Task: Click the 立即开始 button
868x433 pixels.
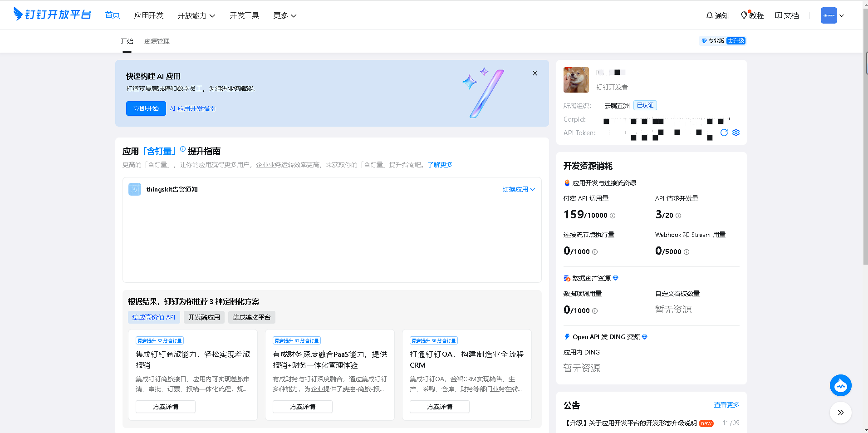Action: click(x=146, y=108)
